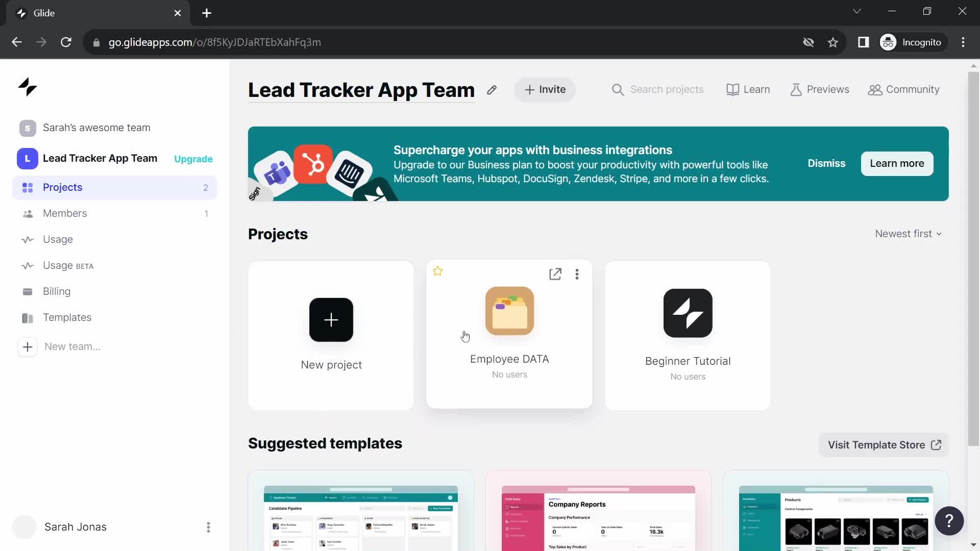The width and height of the screenshot is (980, 551).
Task: Click Learn more button on business integrations banner
Action: (x=898, y=163)
